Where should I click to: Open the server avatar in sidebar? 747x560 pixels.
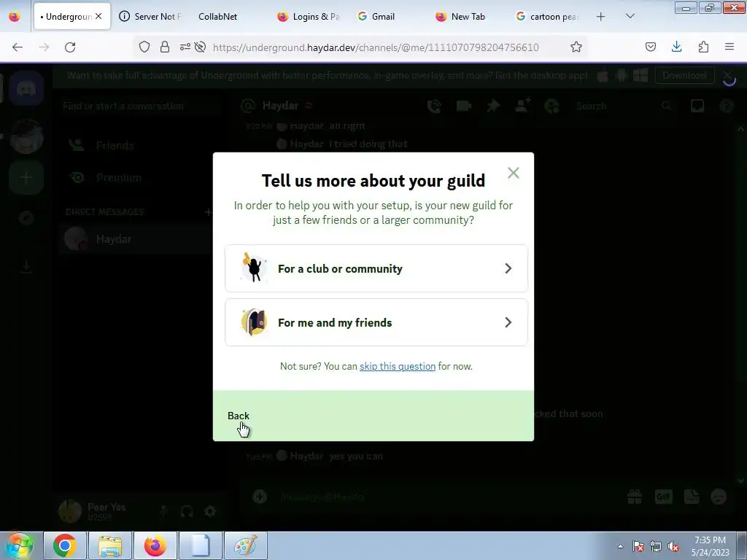(26, 137)
